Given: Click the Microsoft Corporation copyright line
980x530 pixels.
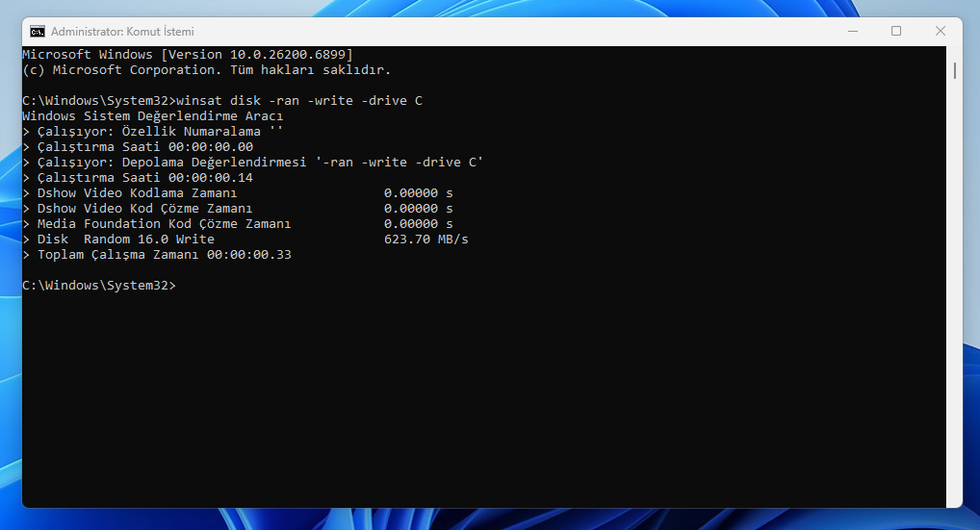Looking at the screenshot, I should point(206,70).
